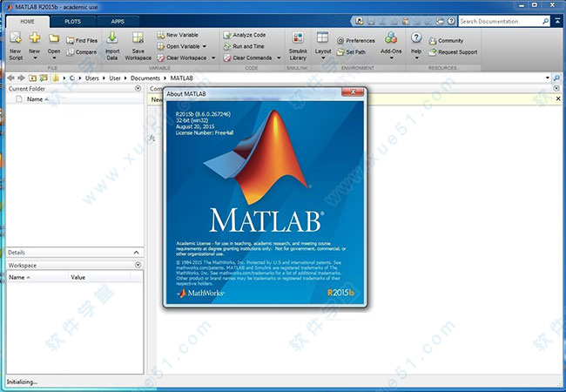
Task: Click the Clear Commands icon
Action: (x=227, y=57)
